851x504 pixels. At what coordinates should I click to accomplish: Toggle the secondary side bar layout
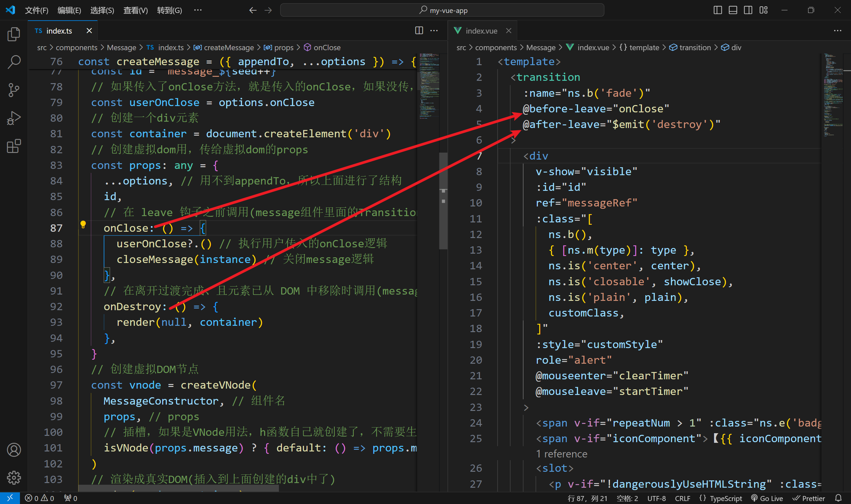748,10
